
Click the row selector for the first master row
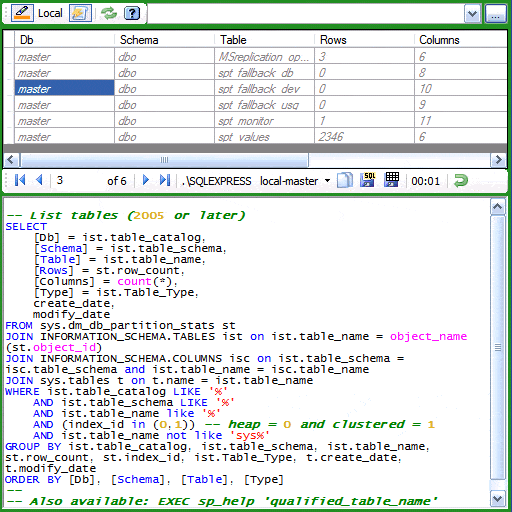click(9, 57)
